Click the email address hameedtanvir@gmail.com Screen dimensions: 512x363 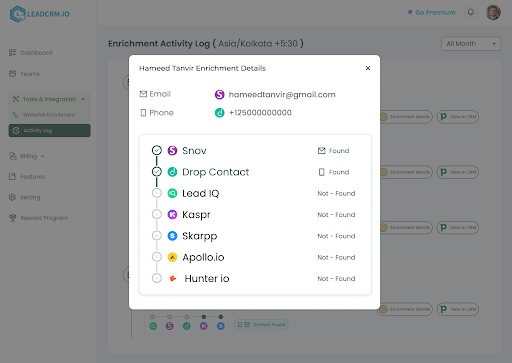pyautogui.click(x=282, y=95)
